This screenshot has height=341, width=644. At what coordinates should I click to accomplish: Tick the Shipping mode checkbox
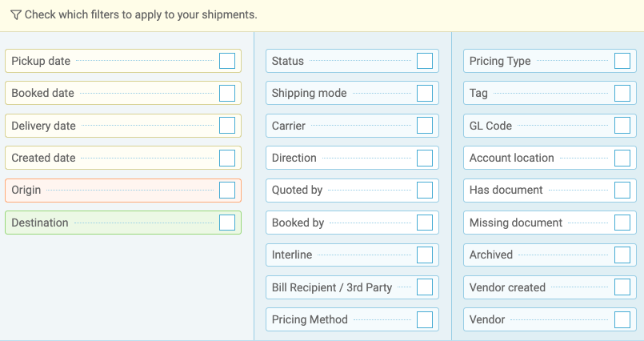coord(425,94)
